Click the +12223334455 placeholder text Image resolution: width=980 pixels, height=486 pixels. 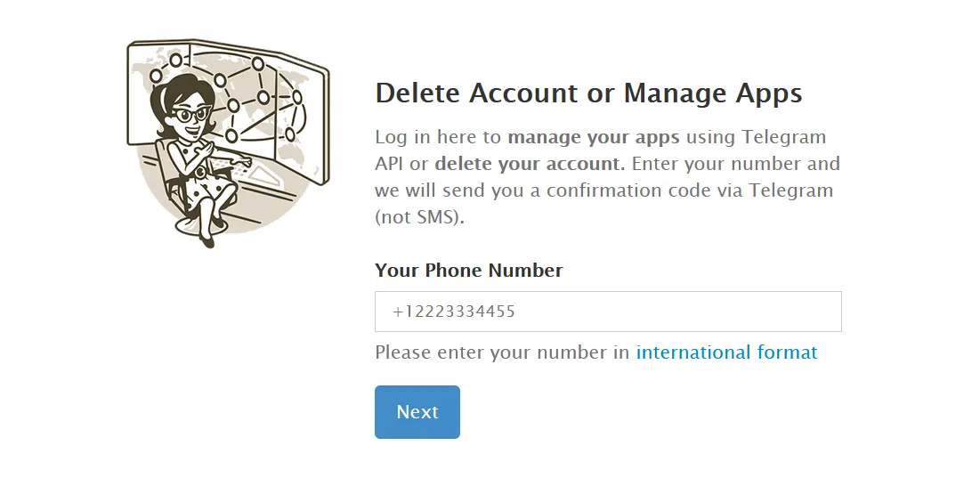click(x=454, y=312)
